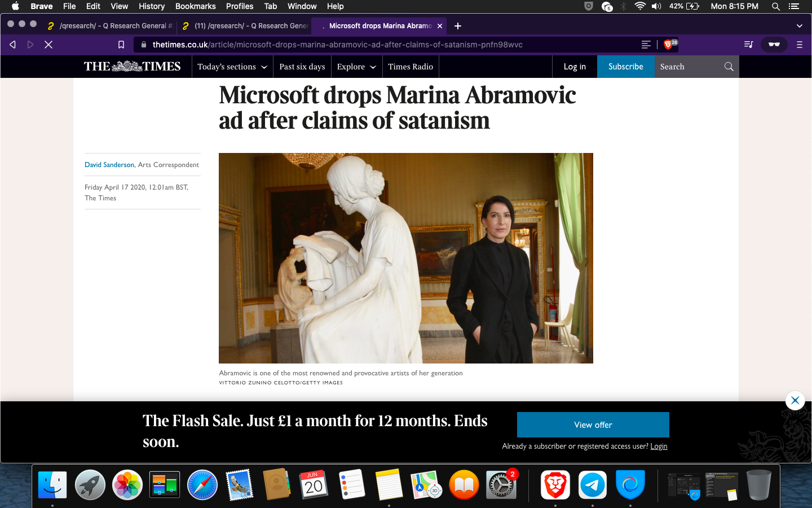Click the battery 42% indicator
Screen dimensions: 812x508
click(x=684, y=6)
